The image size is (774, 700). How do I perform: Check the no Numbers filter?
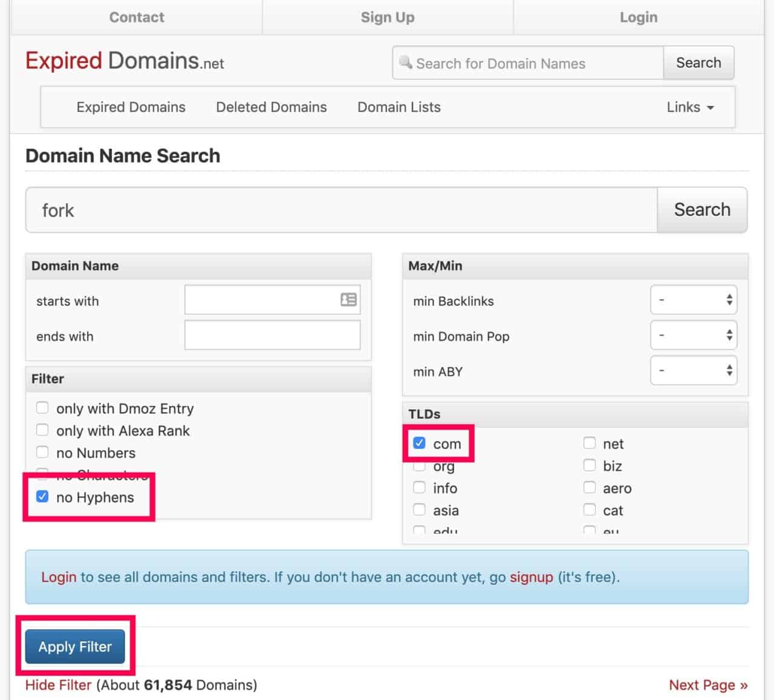click(x=42, y=452)
